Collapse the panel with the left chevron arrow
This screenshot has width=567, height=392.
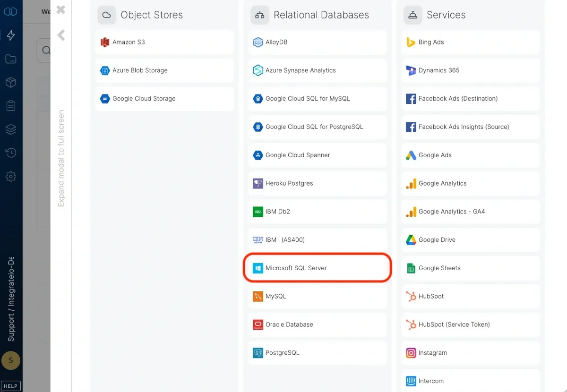click(x=60, y=35)
